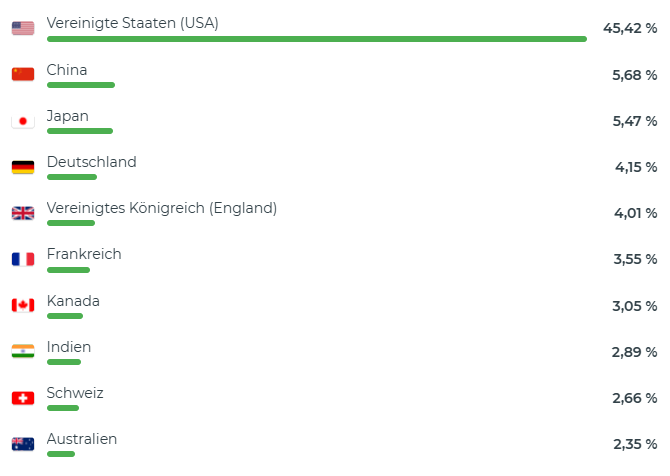The width and height of the screenshot is (670, 476).
Task: Click the USA flag icon
Action: point(23,28)
